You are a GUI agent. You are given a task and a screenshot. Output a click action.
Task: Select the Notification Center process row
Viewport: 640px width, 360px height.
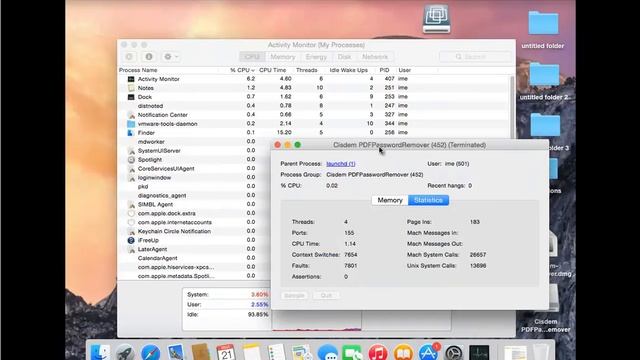tap(313, 115)
